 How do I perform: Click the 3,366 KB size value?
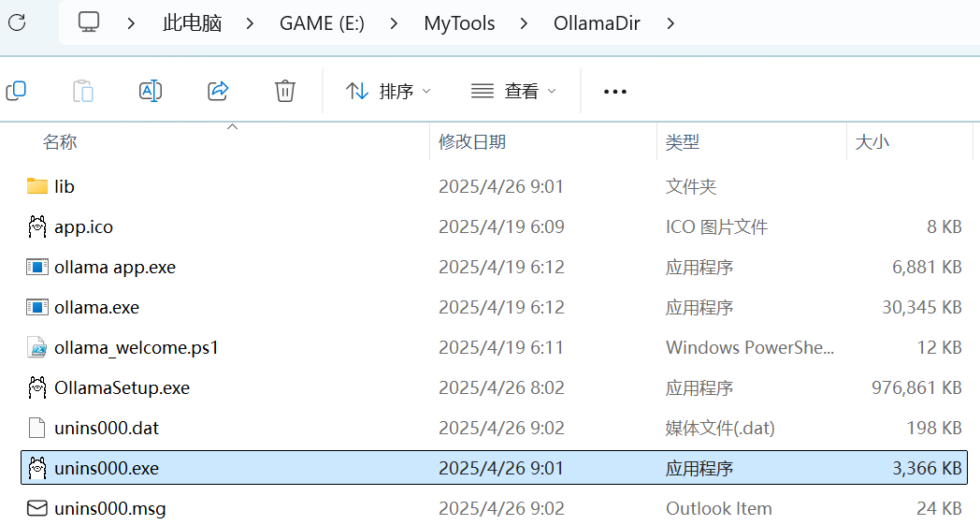tap(927, 468)
